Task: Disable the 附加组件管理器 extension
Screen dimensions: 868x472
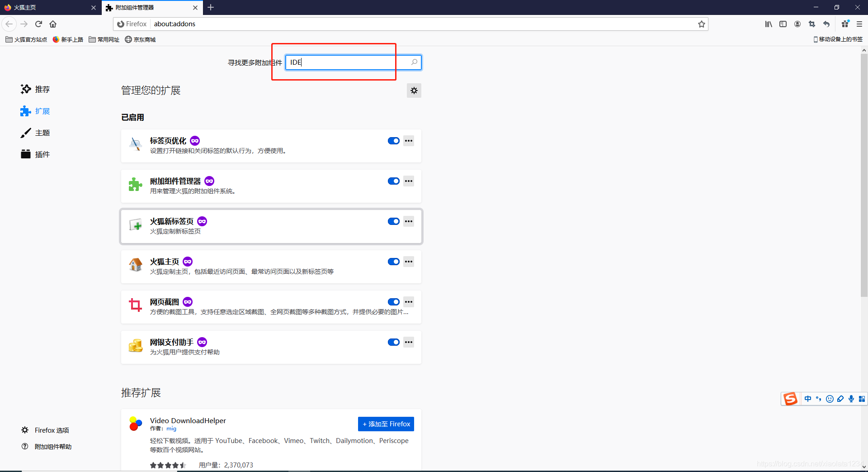Action: [x=394, y=181]
